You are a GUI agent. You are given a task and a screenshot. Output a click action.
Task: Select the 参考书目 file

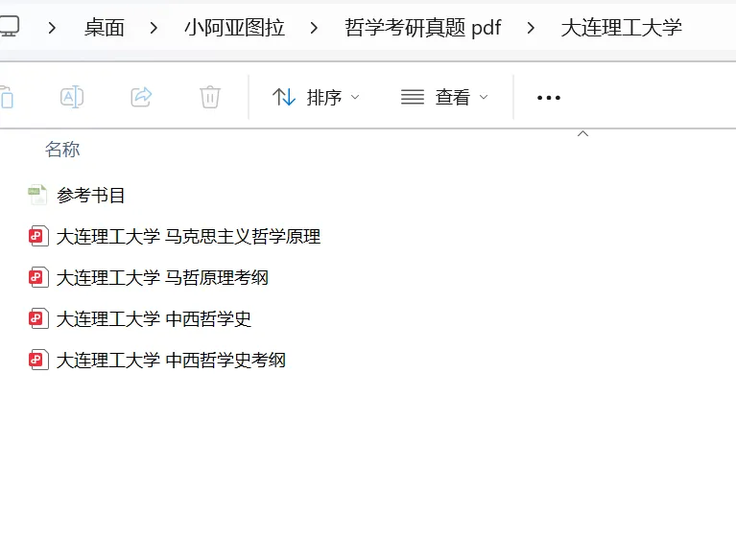(90, 195)
